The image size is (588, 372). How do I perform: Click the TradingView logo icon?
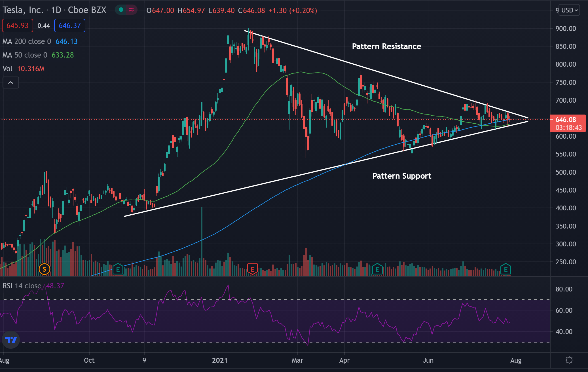(11, 340)
